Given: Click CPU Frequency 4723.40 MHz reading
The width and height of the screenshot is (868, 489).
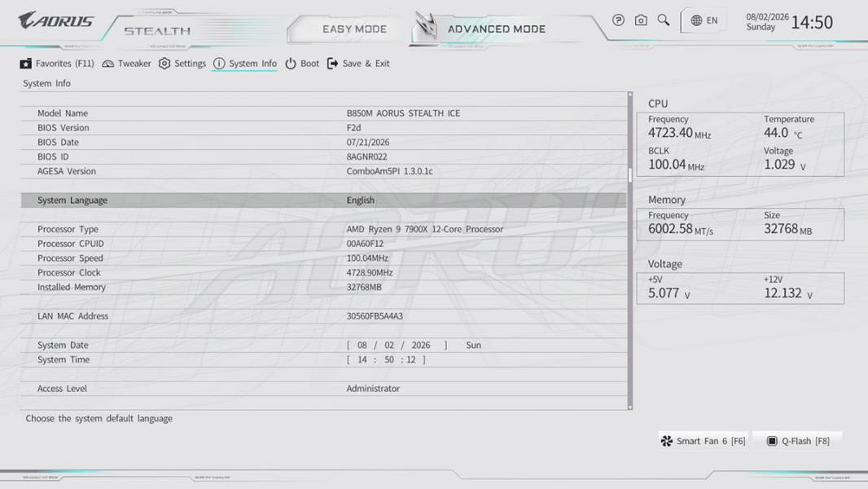Looking at the screenshot, I should click(679, 133).
